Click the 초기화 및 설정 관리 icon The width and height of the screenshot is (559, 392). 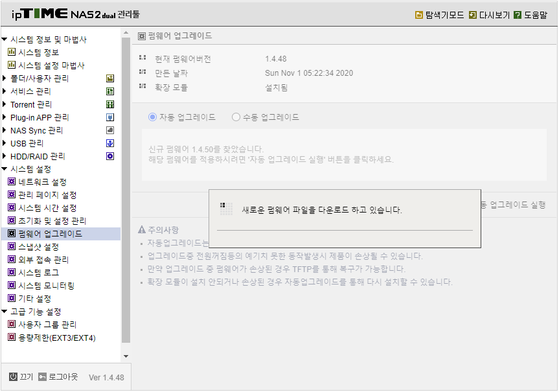point(12,220)
